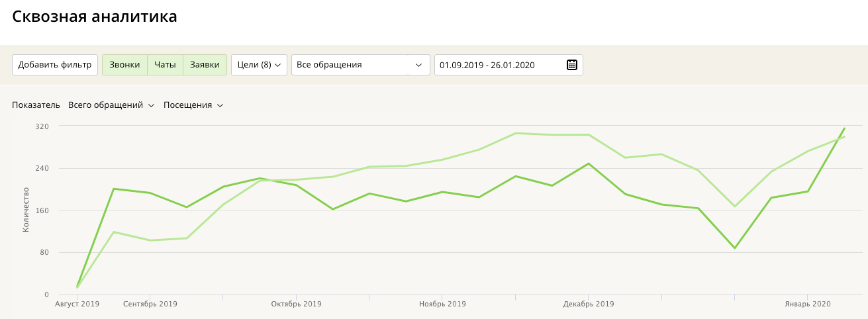868x319 pixels.
Task: Click the Количество axis title
Action: click(26, 210)
